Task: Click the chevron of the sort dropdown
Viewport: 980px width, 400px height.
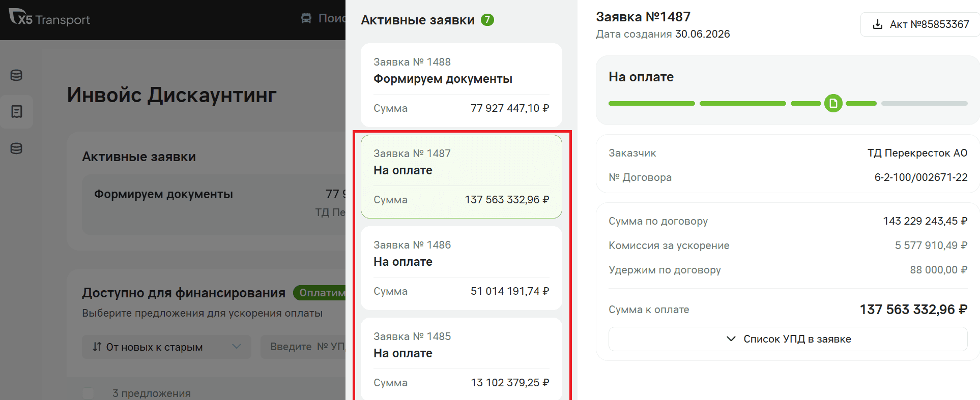Action: [x=237, y=347]
